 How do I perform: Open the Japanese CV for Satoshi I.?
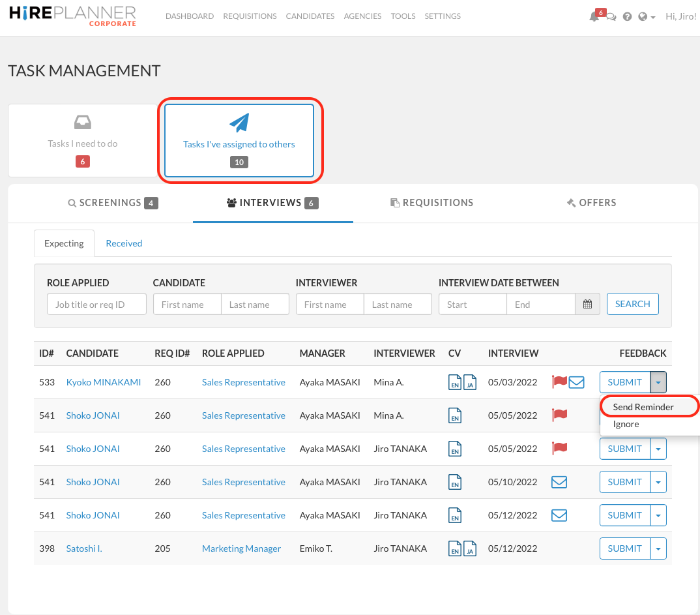469,548
